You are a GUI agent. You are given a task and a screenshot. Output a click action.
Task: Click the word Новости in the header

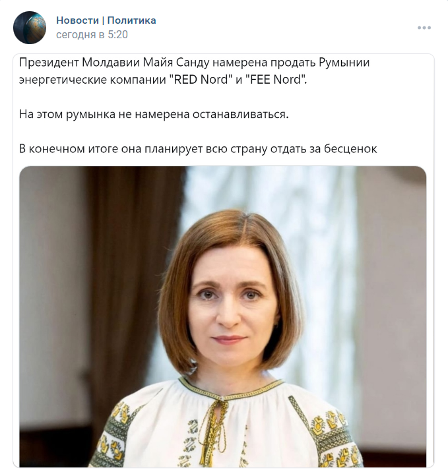coord(77,20)
